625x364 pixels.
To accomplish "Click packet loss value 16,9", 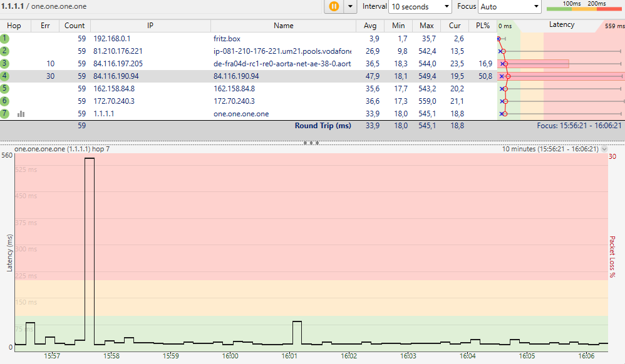I will tap(485, 64).
